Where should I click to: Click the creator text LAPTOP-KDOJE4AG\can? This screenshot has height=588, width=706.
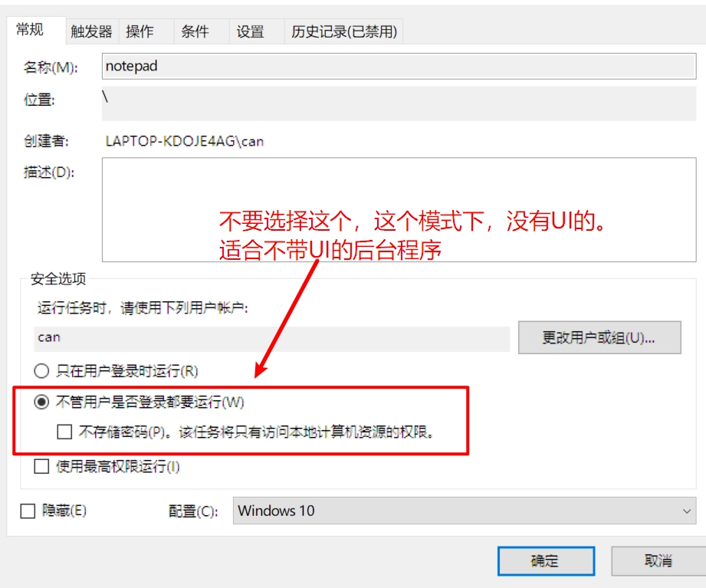point(185,141)
